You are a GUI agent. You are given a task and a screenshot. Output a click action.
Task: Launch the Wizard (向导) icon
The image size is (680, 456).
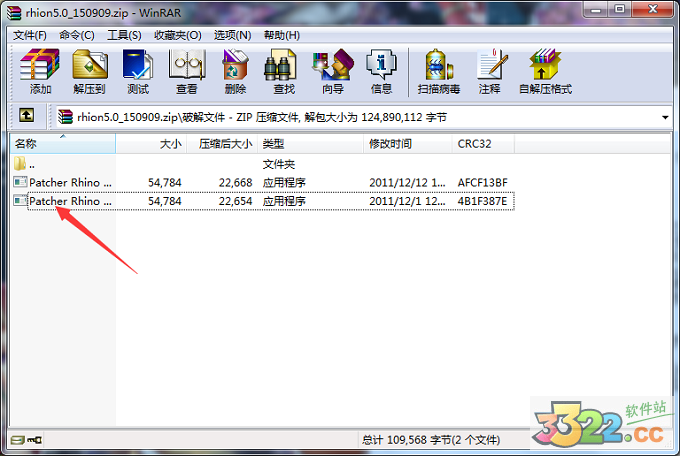(x=333, y=71)
